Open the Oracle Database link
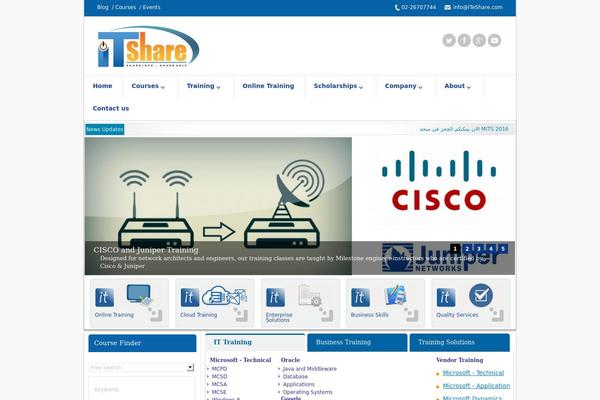The height and width of the screenshot is (400, 600). pos(295,377)
